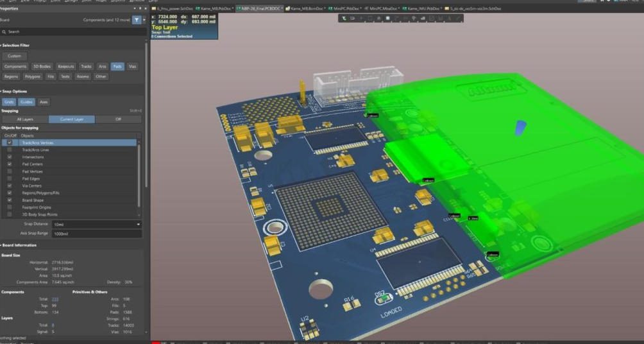Screen dimensions: 644x344
Task: Click the leftmost cursor icon on Active Bar
Action: coord(344,18)
